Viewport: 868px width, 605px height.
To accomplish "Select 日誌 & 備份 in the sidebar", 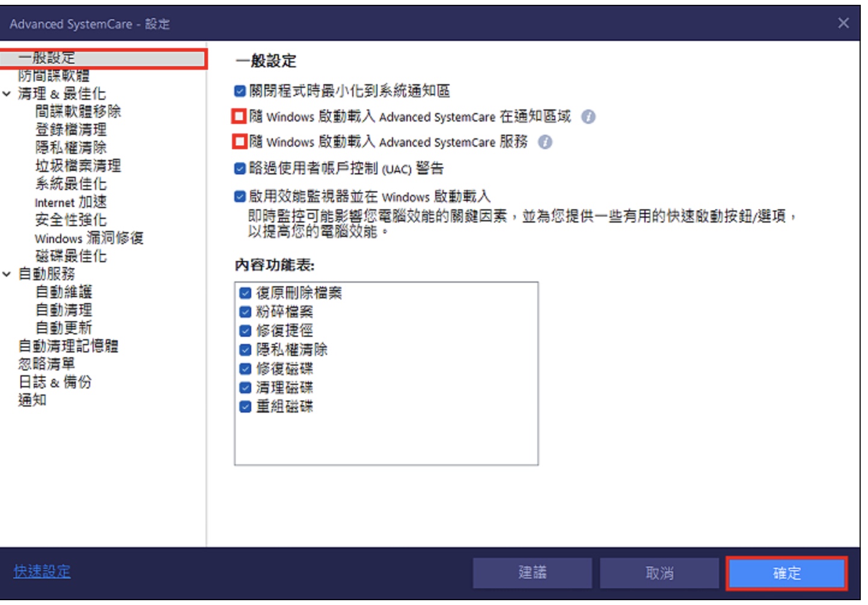I will (x=55, y=382).
